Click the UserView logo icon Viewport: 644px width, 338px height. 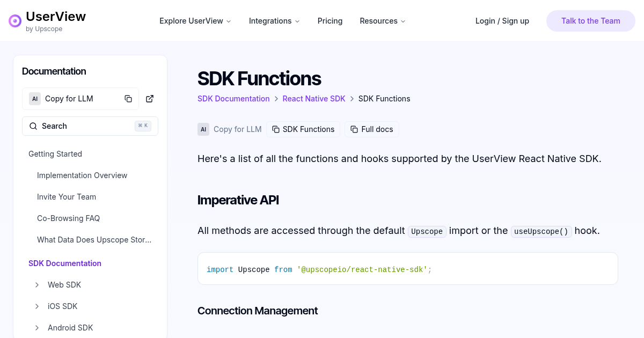pyautogui.click(x=15, y=21)
